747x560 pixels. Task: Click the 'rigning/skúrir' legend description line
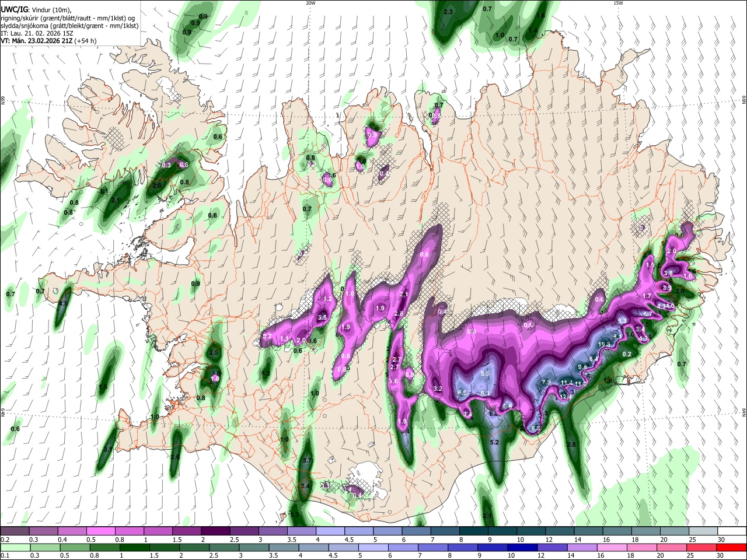pos(68,18)
